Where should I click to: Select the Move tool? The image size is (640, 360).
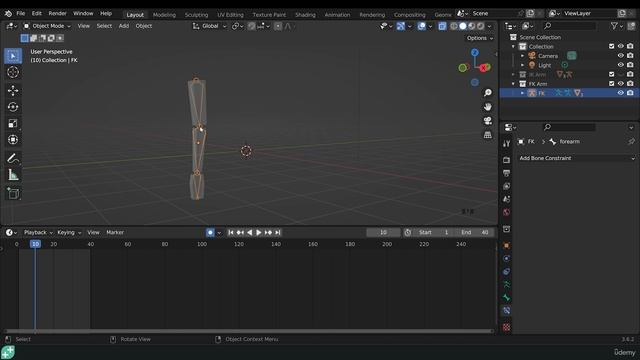(13, 90)
